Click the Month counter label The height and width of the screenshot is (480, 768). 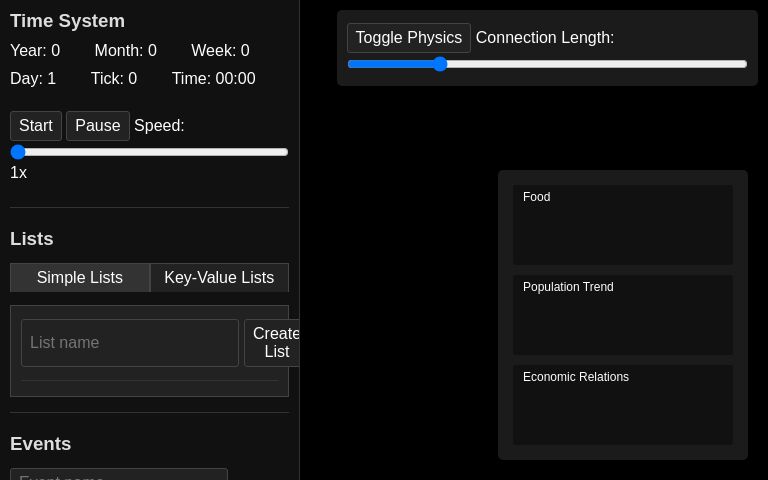(x=126, y=51)
